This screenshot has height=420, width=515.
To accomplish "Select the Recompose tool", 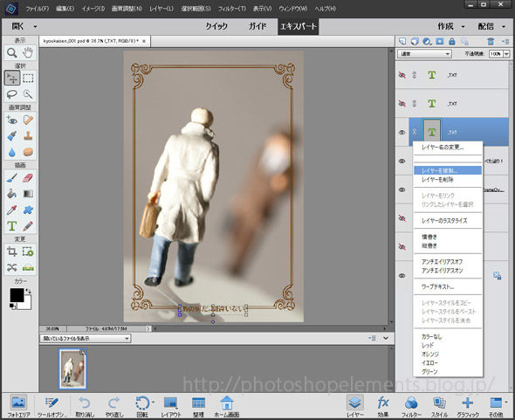I will (28, 251).
